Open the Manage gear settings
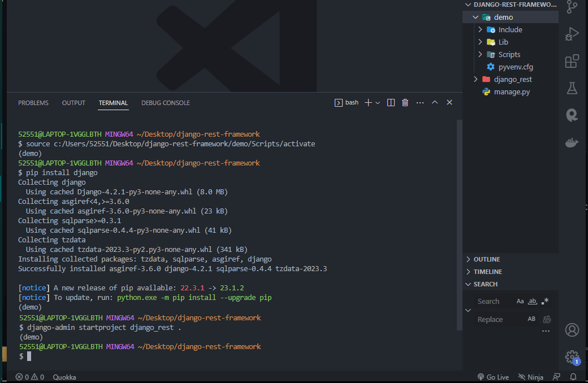The height and width of the screenshot is (383, 588). (x=572, y=357)
